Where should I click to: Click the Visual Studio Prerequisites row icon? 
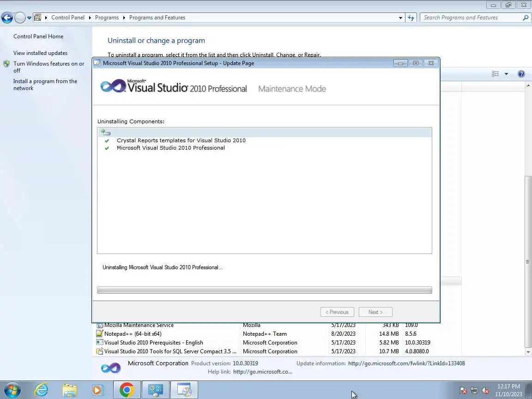point(99,342)
